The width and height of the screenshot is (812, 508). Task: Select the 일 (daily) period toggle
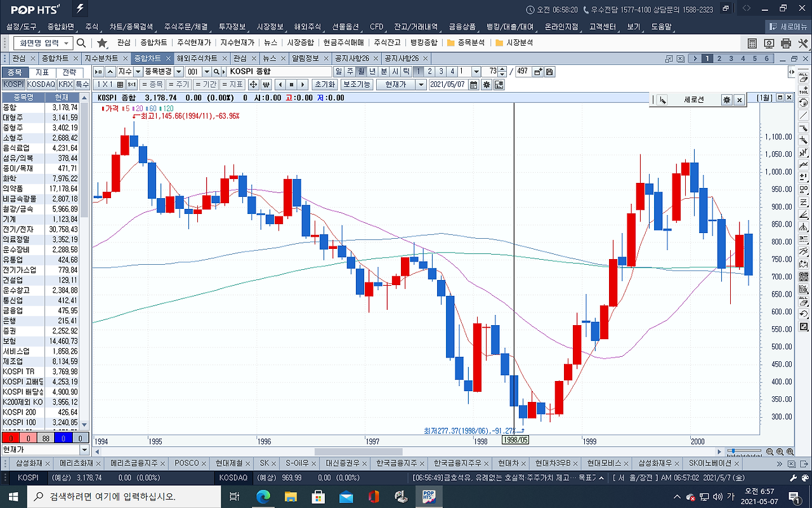pos(339,72)
